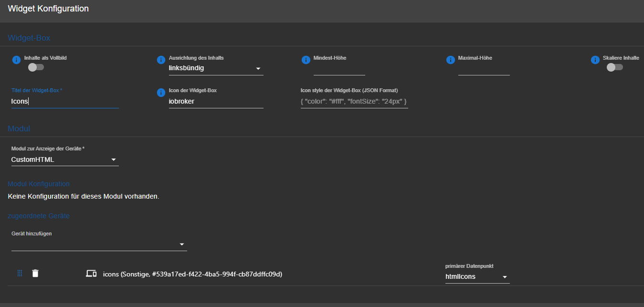This screenshot has height=307, width=644.
Task: Enable the 'Skaliere Inhalte' switch
Action: (x=614, y=68)
